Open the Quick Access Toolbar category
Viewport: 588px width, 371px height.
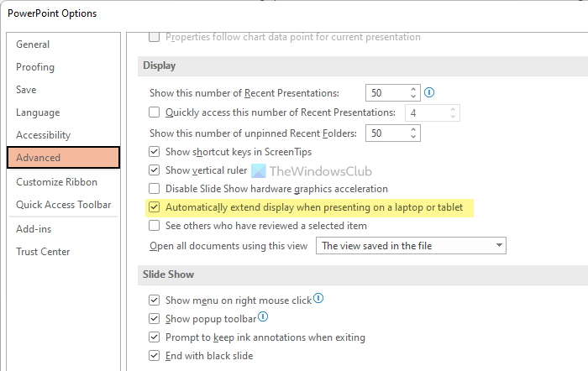[x=64, y=205]
